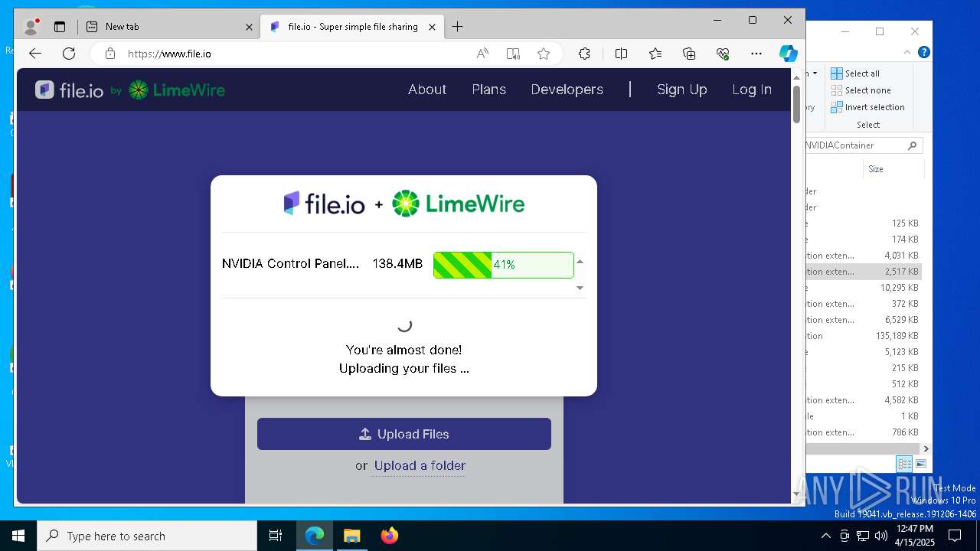Open Edge tab actions menu icon
The width and height of the screenshot is (980, 551).
pyautogui.click(x=60, y=27)
